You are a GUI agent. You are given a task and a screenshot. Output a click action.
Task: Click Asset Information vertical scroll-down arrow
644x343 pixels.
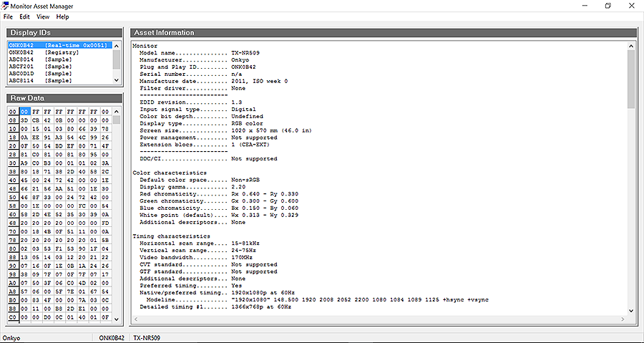(632, 311)
